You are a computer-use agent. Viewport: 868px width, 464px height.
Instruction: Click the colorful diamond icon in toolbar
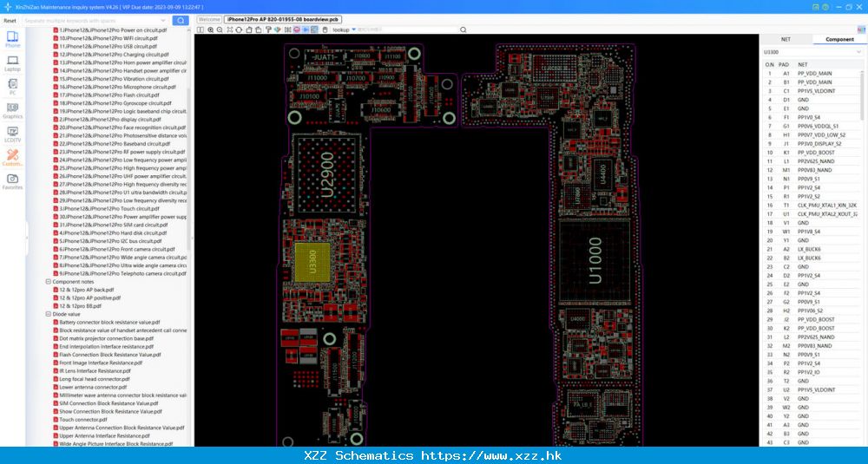click(x=278, y=29)
